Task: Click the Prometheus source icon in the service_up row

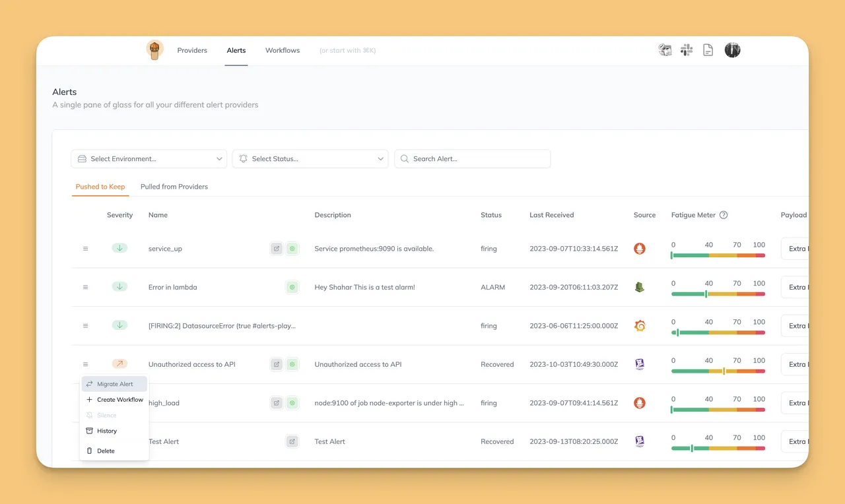Action: 639,249
